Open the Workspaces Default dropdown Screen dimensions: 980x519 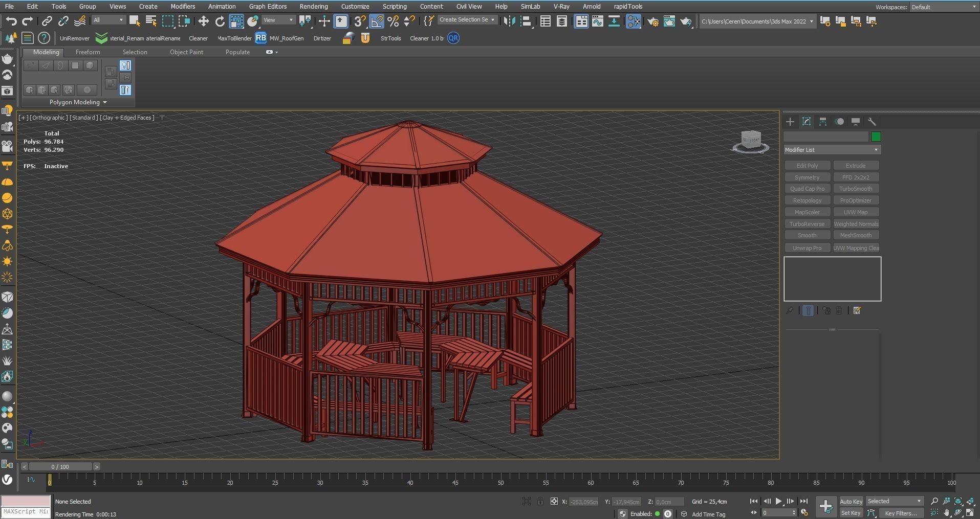(944, 7)
